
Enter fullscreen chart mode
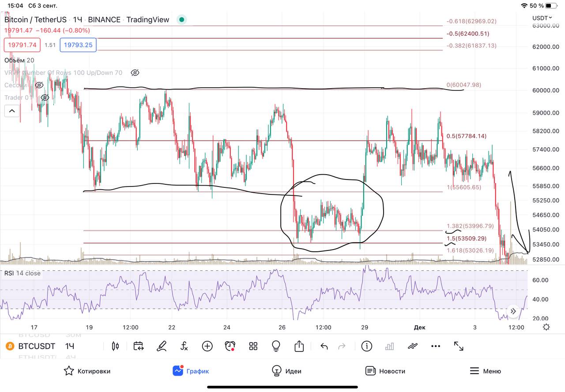[x=459, y=346]
